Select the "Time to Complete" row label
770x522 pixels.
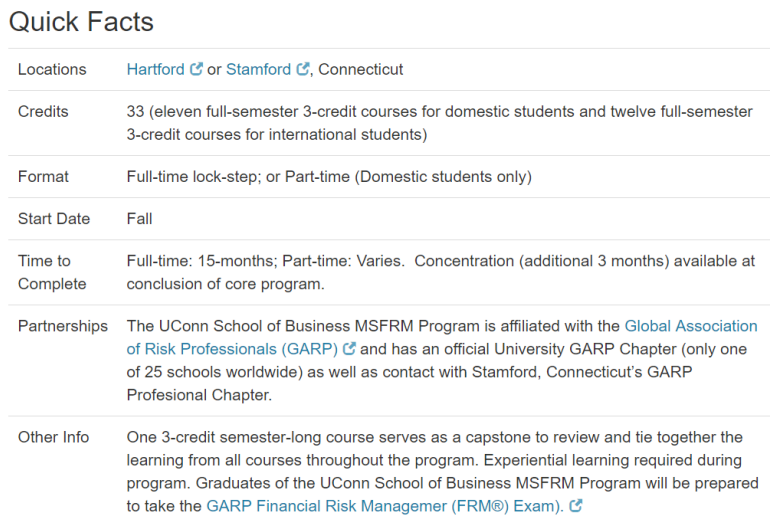(x=52, y=272)
